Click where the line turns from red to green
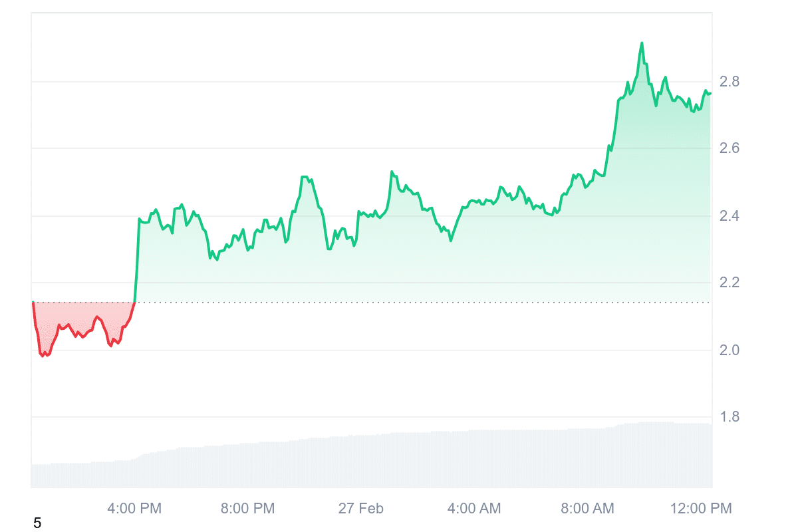798x532 pixels. (135, 303)
